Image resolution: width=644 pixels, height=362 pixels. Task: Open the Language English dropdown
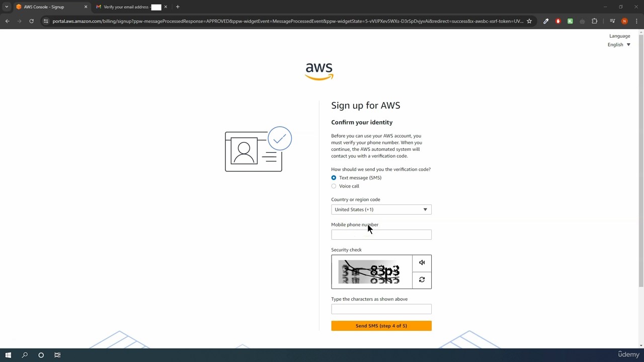[x=619, y=45]
